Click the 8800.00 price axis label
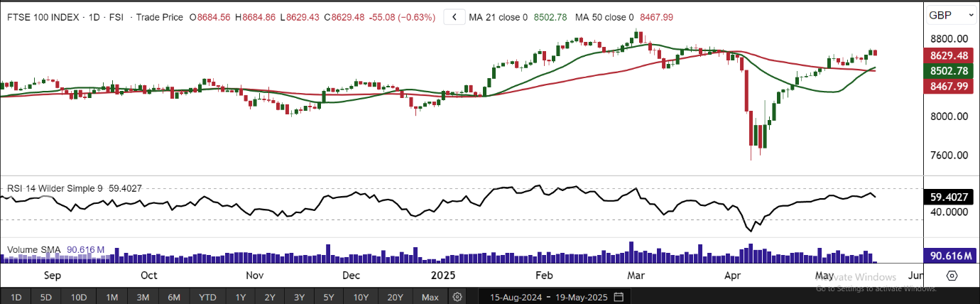This screenshot has width=980, height=304. coord(949,39)
